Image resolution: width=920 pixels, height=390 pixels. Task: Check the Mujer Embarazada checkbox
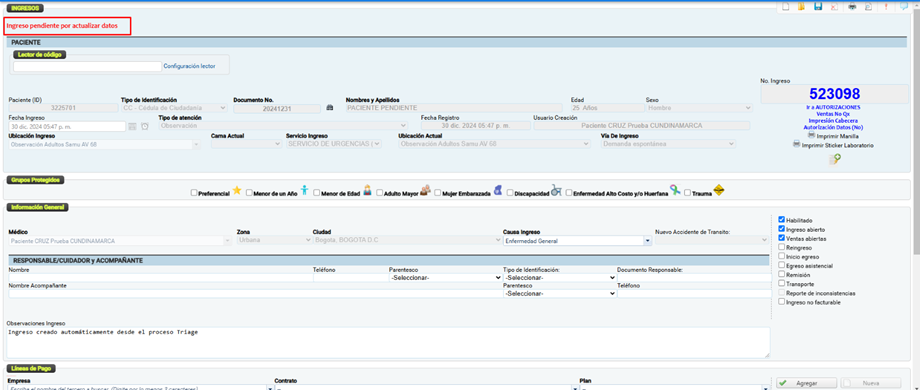click(x=438, y=192)
